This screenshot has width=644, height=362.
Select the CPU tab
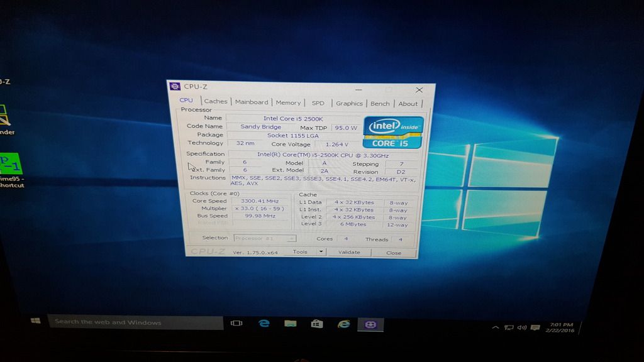pyautogui.click(x=186, y=100)
